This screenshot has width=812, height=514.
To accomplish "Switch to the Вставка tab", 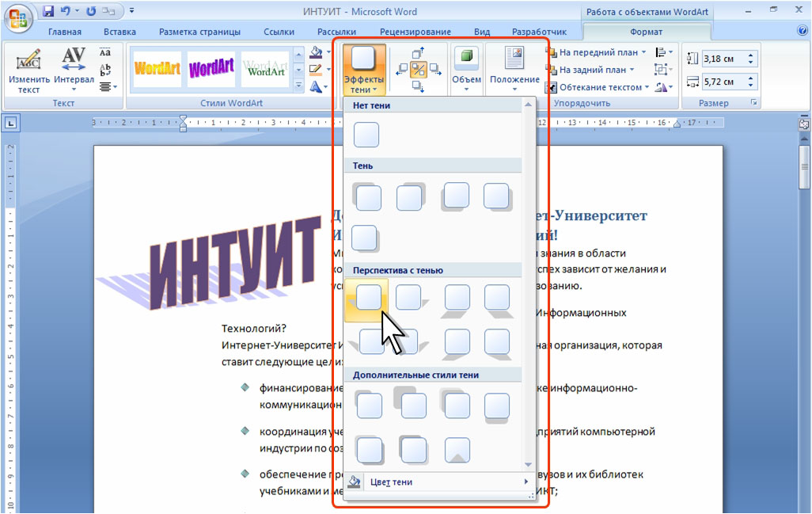I will click(120, 32).
